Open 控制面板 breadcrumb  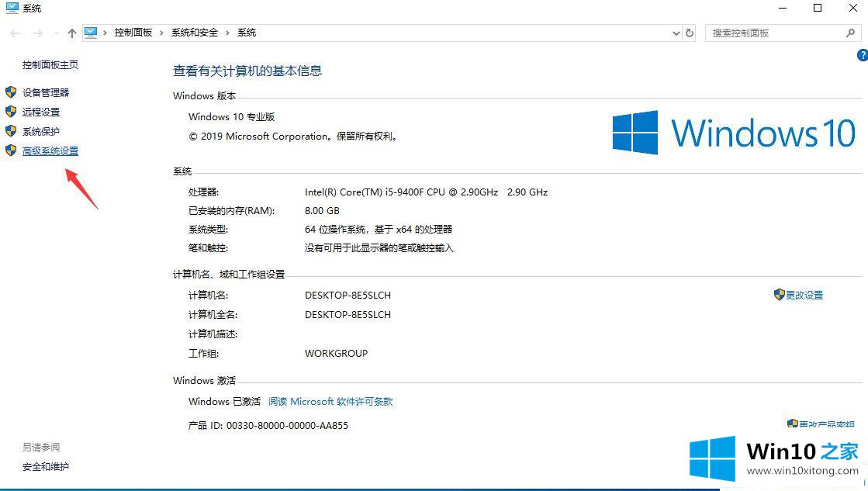tap(133, 33)
